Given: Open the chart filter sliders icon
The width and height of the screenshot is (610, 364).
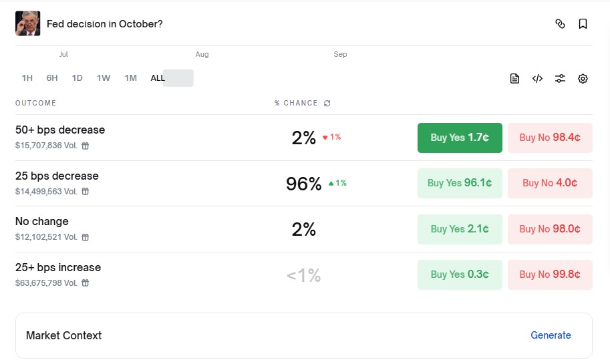Looking at the screenshot, I should (560, 79).
